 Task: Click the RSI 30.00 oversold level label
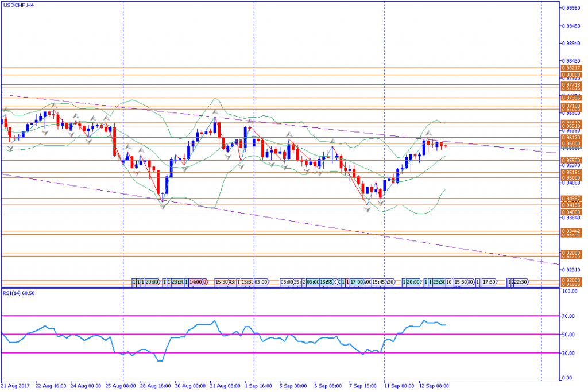pyautogui.click(x=569, y=353)
